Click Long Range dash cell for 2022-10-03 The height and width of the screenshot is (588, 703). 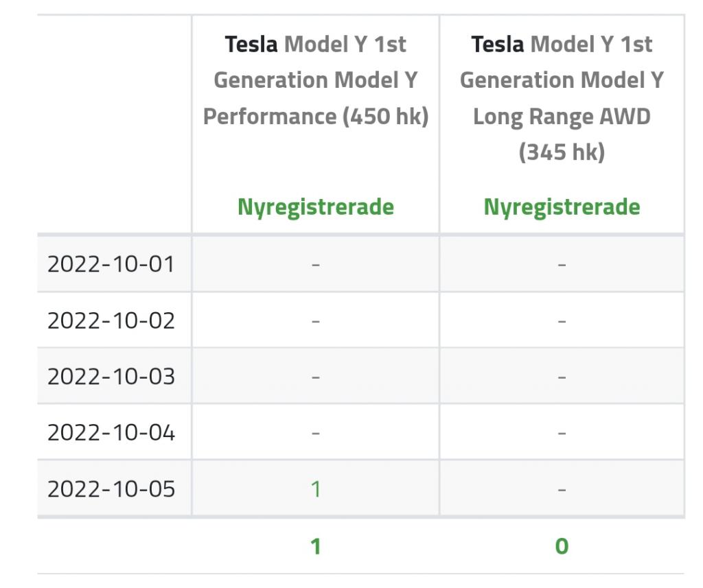(562, 377)
